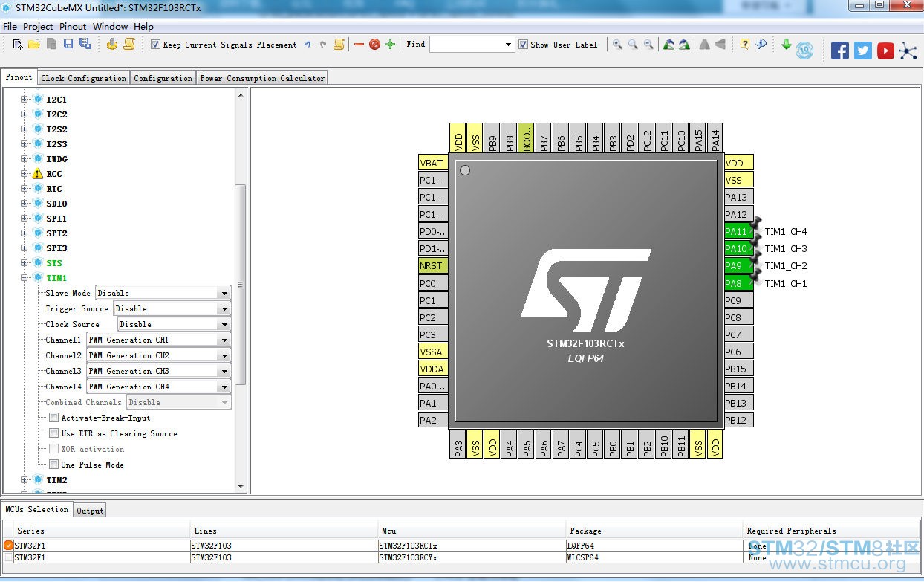
Task: Open the Help menu
Action: pos(143,26)
